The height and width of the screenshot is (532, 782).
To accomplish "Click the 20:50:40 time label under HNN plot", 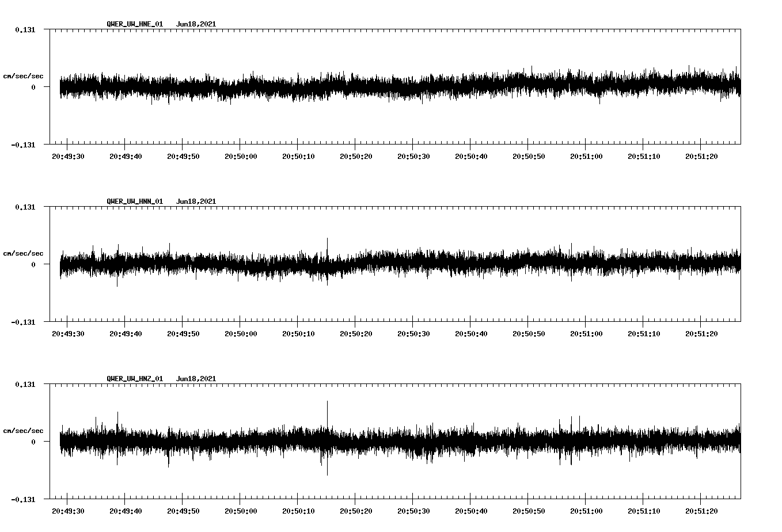I will tap(471, 333).
